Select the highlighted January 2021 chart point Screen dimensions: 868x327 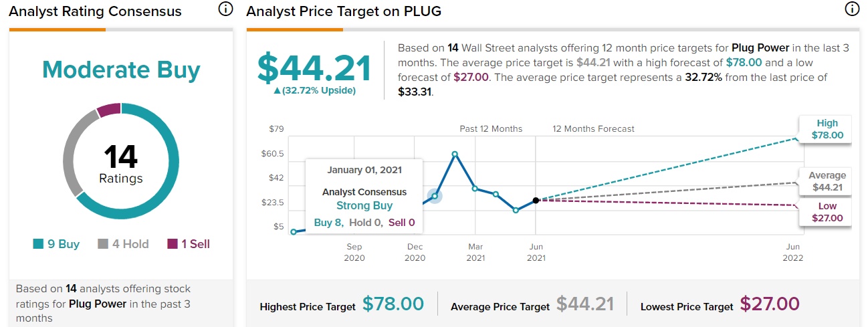(435, 196)
